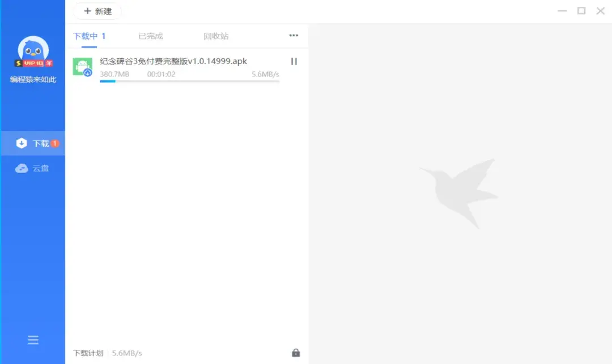Open the 已完成 completed tab

click(x=151, y=36)
